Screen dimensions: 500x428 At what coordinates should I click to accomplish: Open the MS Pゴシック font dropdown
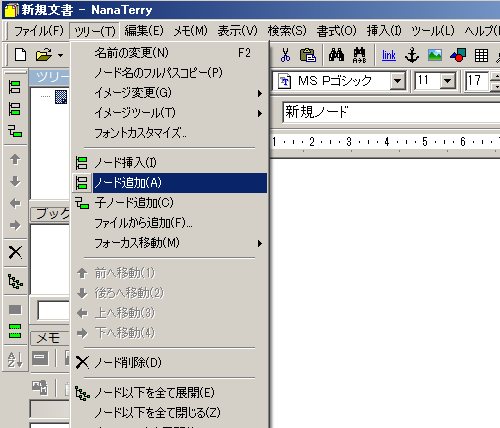tap(398, 80)
